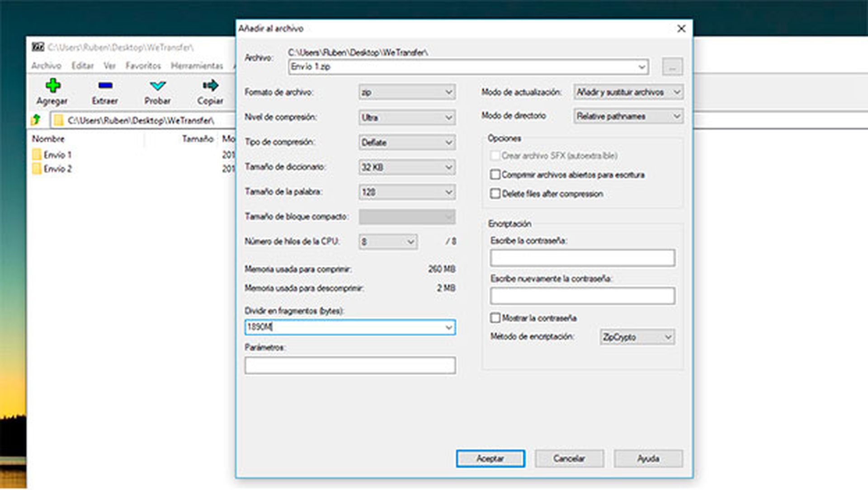The height and width of the screenshot is (490, 868).
Task: Select the Envío 1 folder icon
Action: coord(37,155)
